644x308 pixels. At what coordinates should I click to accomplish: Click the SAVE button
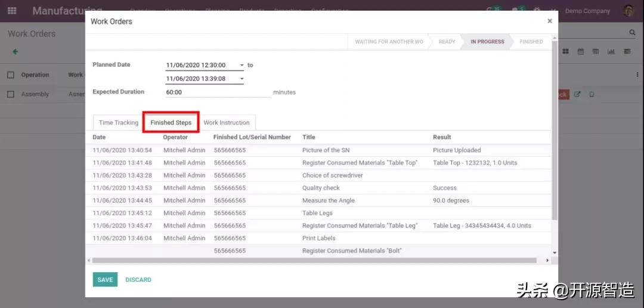[x=105, y=279]
